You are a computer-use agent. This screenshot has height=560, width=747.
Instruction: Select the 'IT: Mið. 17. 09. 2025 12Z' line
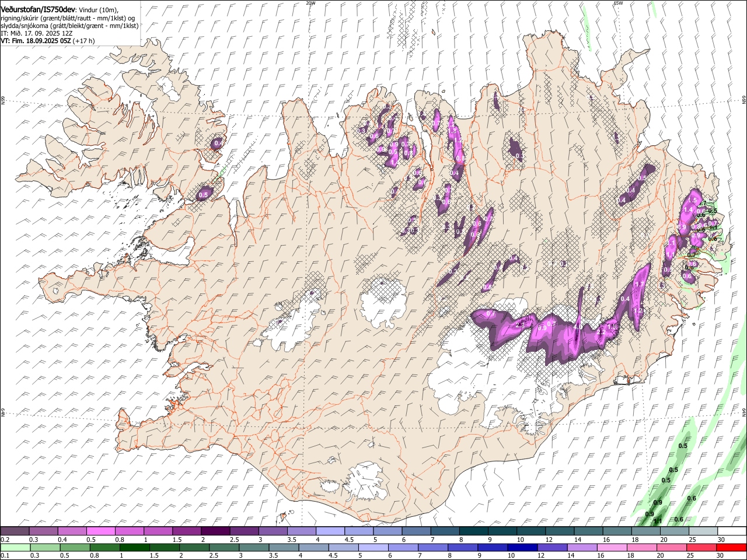36,33
